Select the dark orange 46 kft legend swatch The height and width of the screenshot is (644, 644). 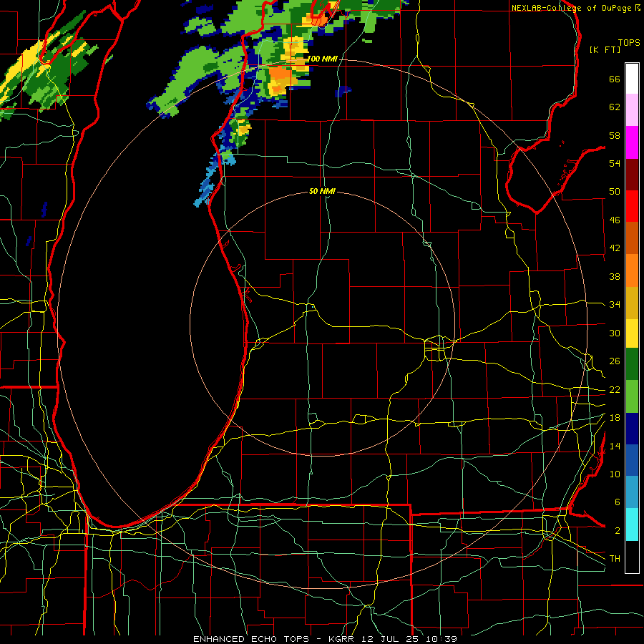coord(632,238)
